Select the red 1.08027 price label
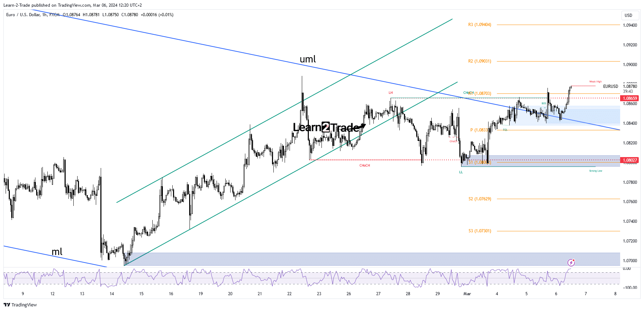This screenshot has width=644, height=311. coord(630,160)
